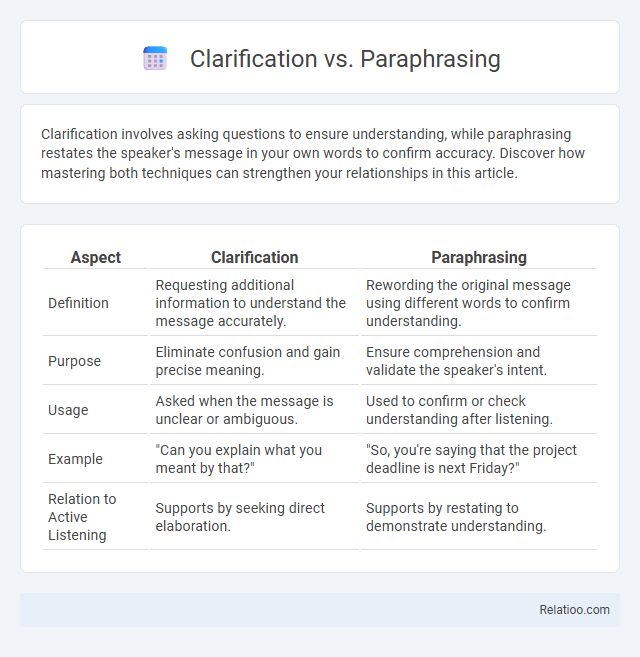Image resolution: width=640 pixels, height=657 pixels.
Task: Click the cell 'Requesting additional information to understand'
Action: point(251,303)
